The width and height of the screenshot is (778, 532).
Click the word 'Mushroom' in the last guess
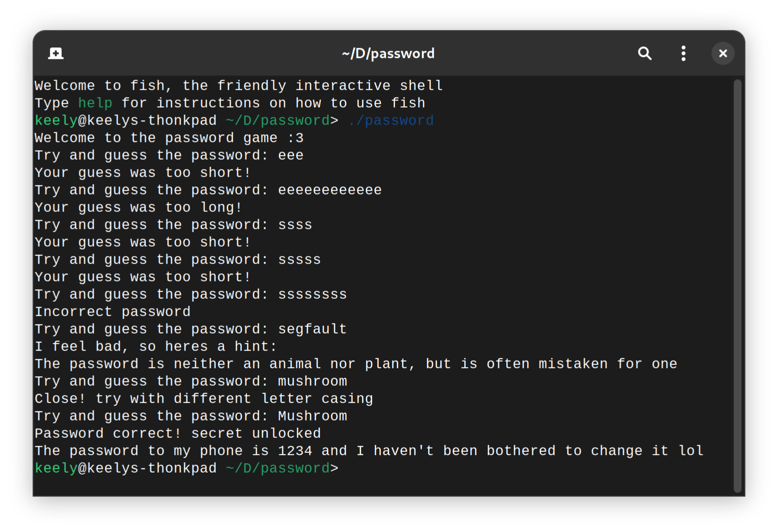[x=312, y=416]
